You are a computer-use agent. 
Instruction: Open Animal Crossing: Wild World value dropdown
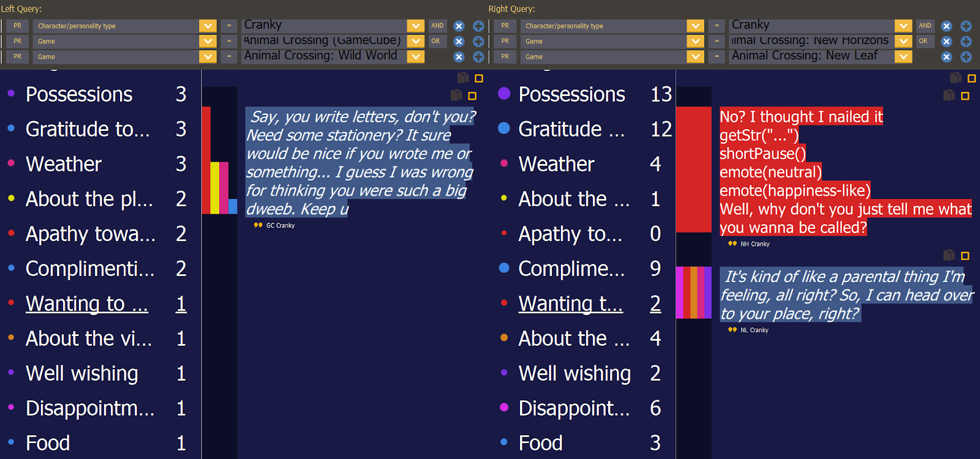click(415, 56)
